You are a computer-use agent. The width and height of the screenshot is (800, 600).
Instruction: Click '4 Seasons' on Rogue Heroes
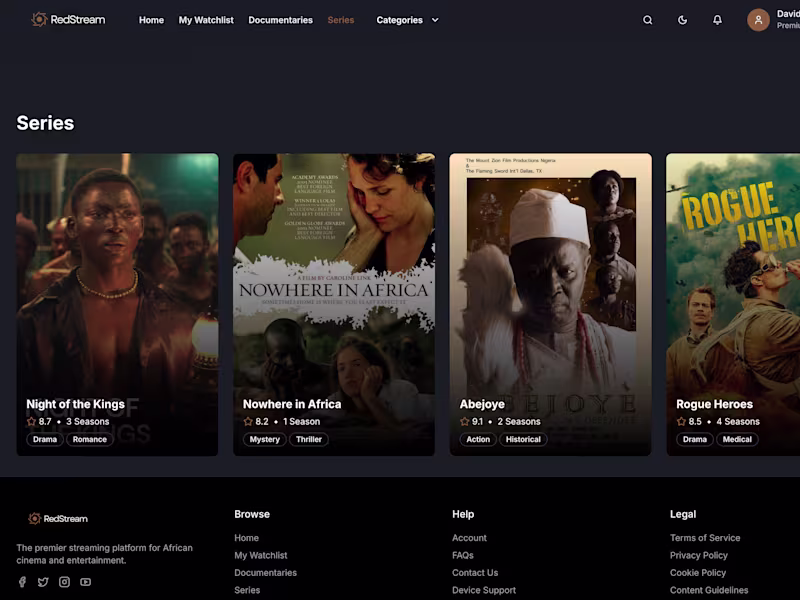tap(738, 421)
